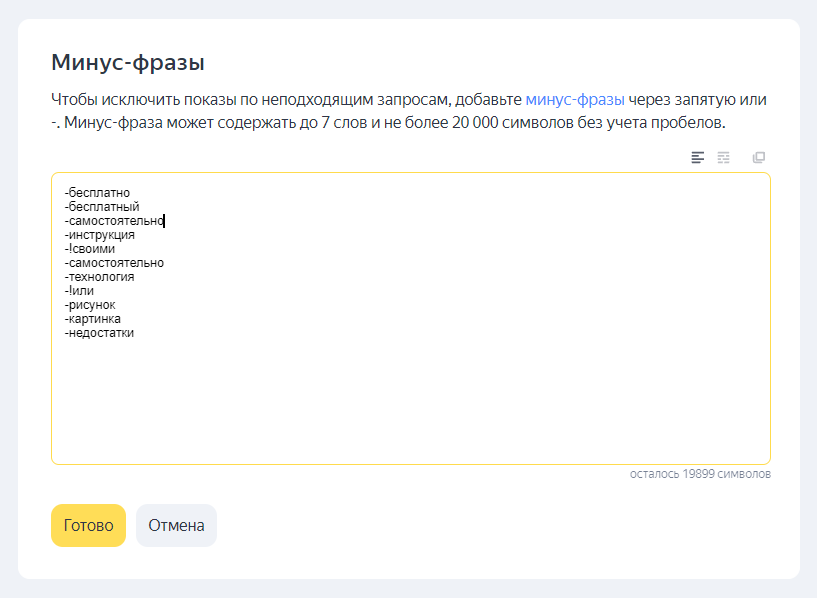Click the -!или entry

tap(79, 291)
